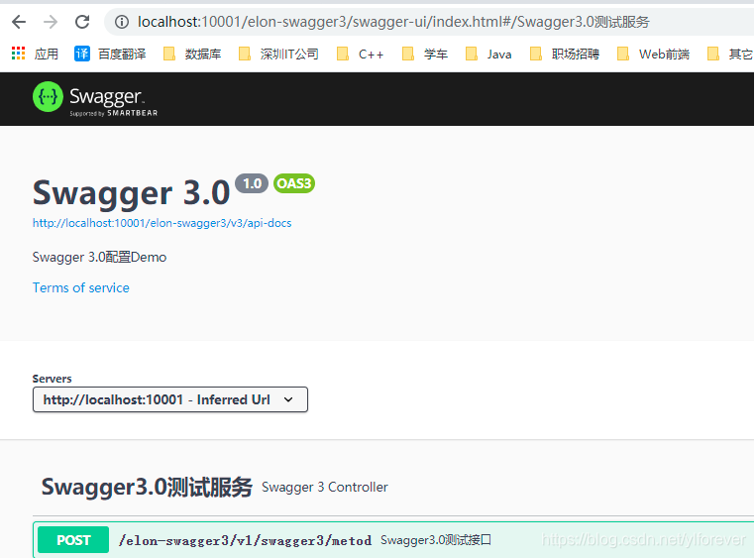This screenshot has width=756, height=558.
Task: Click the green POST method badge
Action: [x=73, y=540]
